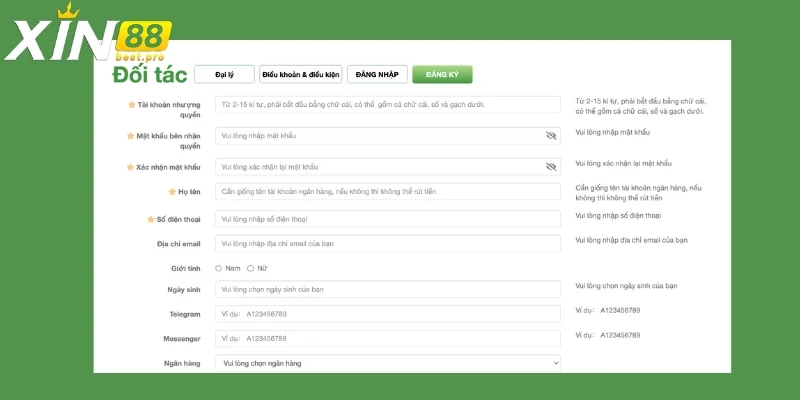
Task: Click the Xác nhận mật khẩu input field
Action: tap(380, 167)
